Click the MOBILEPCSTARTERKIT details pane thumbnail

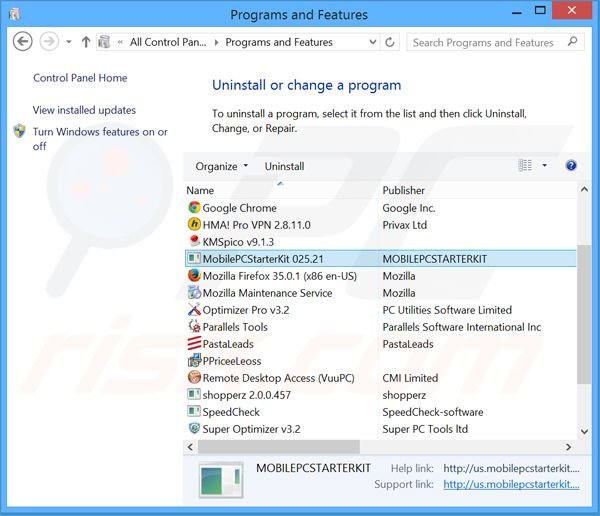(x=221, y=480)
